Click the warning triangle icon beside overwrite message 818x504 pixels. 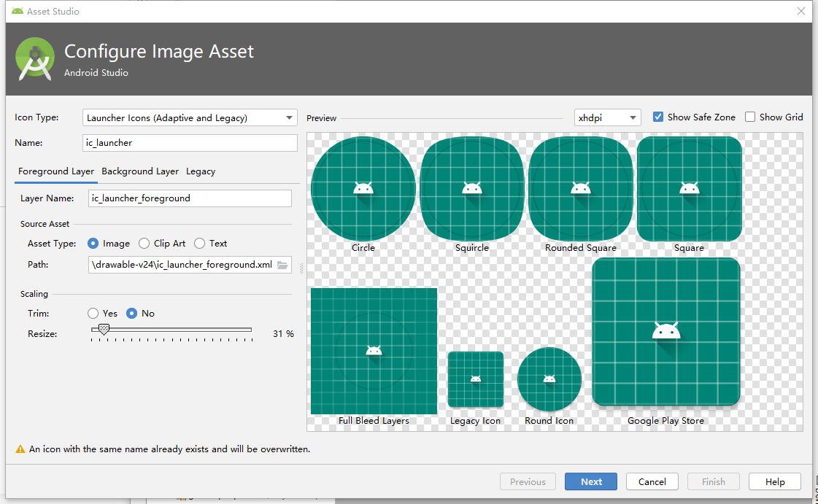(x=20, y=449)
